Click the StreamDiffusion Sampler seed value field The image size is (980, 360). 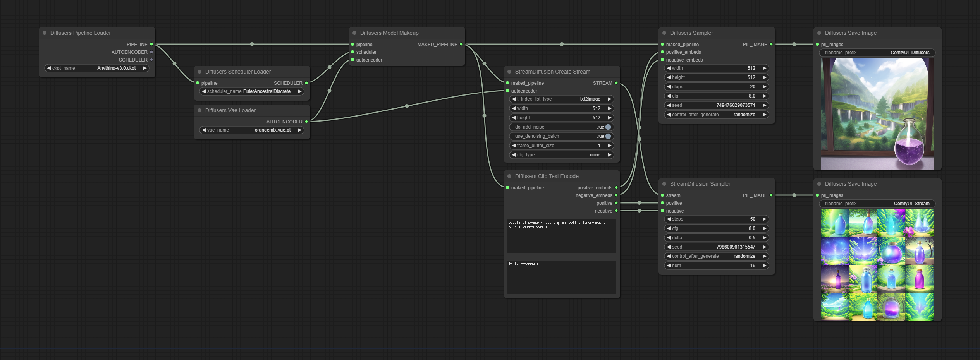[x=717, y=247]
